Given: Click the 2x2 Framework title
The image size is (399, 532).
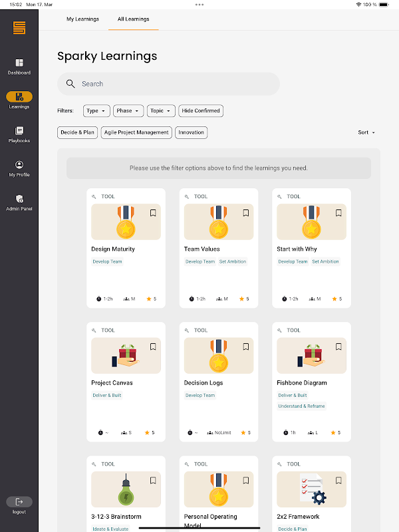Looking at the screenshot, I should pos(298,517).
